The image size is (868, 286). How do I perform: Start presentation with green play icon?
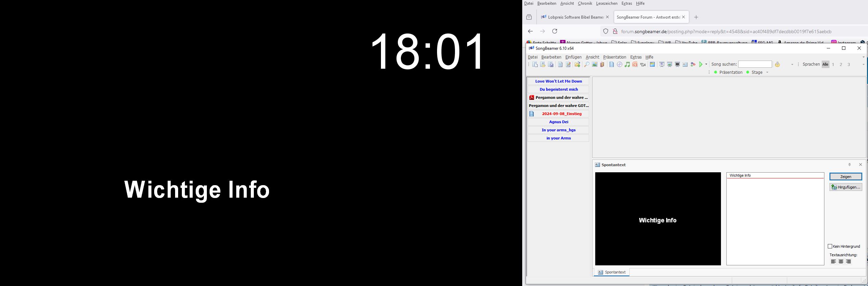pos(701,64)
